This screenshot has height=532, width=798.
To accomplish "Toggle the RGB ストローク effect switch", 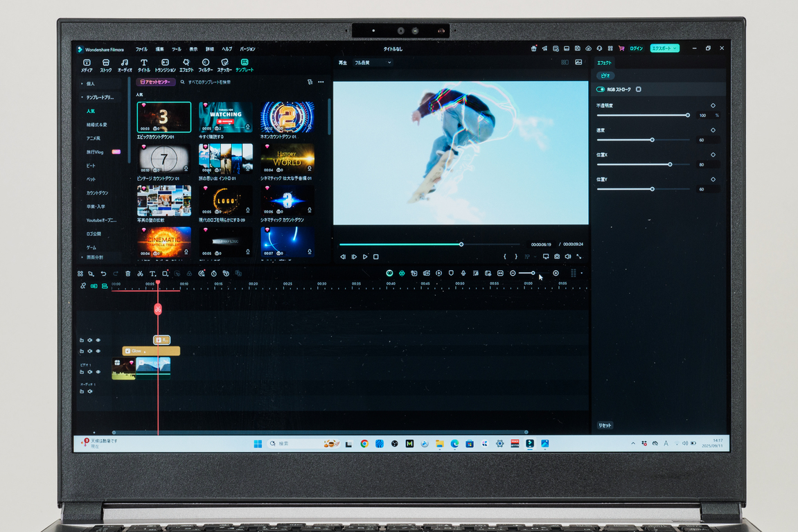I will 601,89.
